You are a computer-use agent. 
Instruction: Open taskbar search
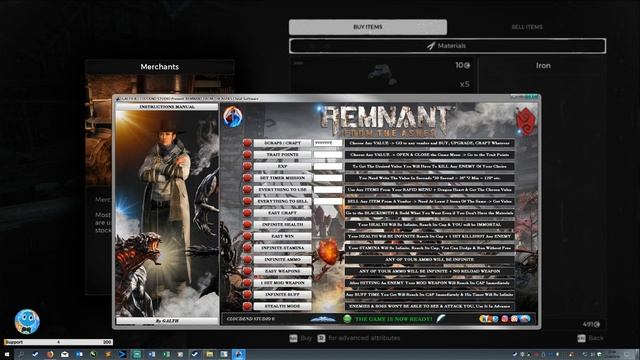click(21, 354)
